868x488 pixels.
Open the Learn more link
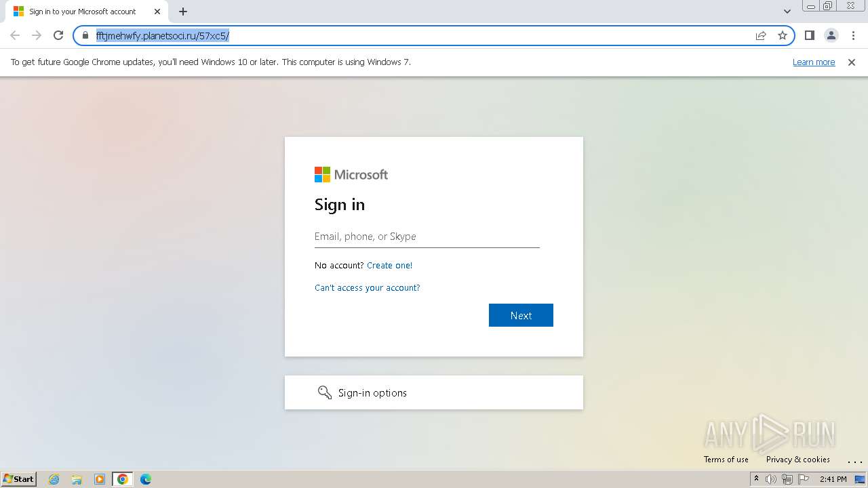point(814,62)
